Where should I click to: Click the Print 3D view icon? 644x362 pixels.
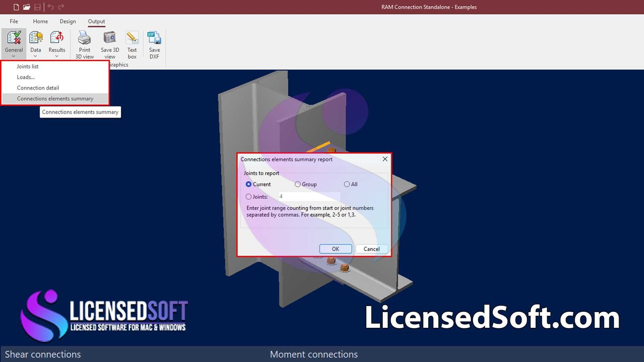(x=85, y=38)
